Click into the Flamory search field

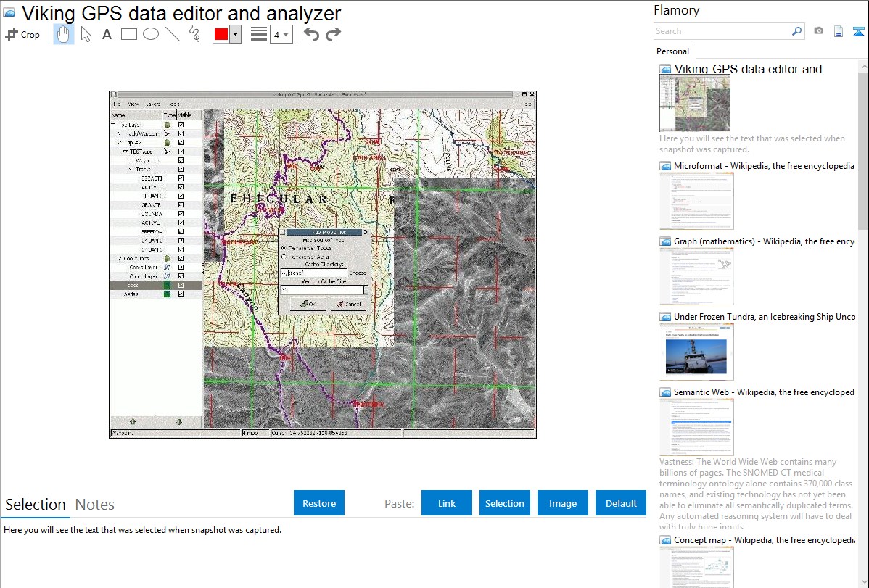(722, 31)
